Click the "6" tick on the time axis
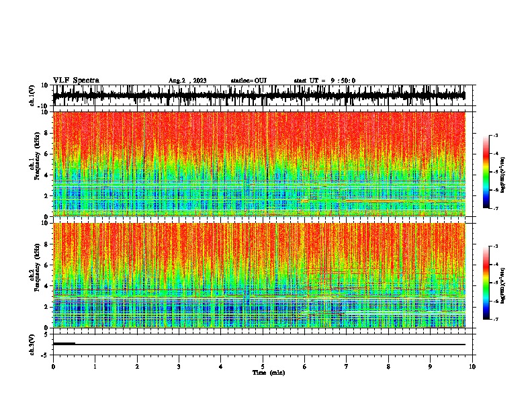This screenshot has height=411, width=532. (305, 367)
